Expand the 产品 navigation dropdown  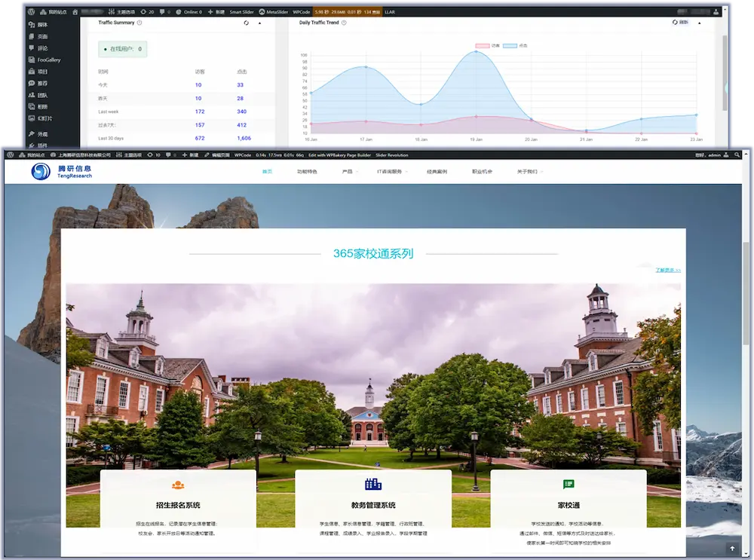pyautogui.click(x=349, y=172)
